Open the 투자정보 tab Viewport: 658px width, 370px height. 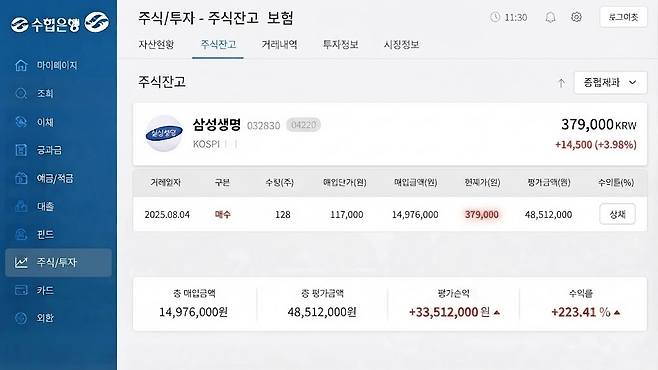tap(340, 44)
